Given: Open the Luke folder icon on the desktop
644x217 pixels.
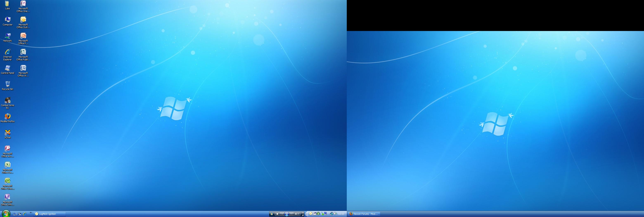Looking at the screenshot, I should [7, 5].
